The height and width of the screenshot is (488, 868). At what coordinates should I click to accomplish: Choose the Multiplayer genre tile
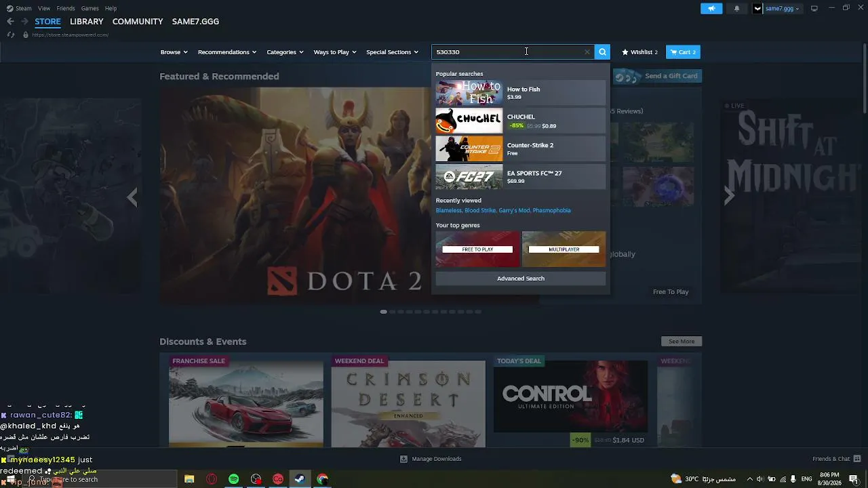(564, 249)
